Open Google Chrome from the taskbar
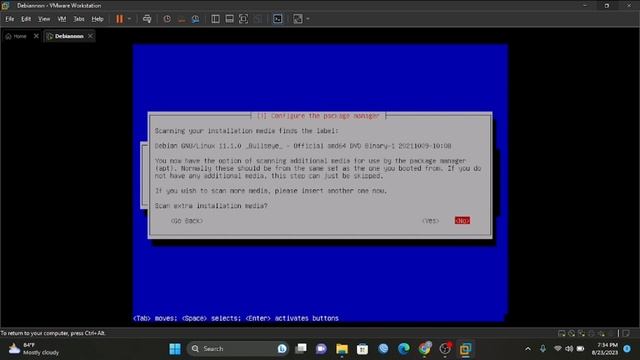Viewport: 640px width, 360px height. pyautogui.click(x=424, y=349)
